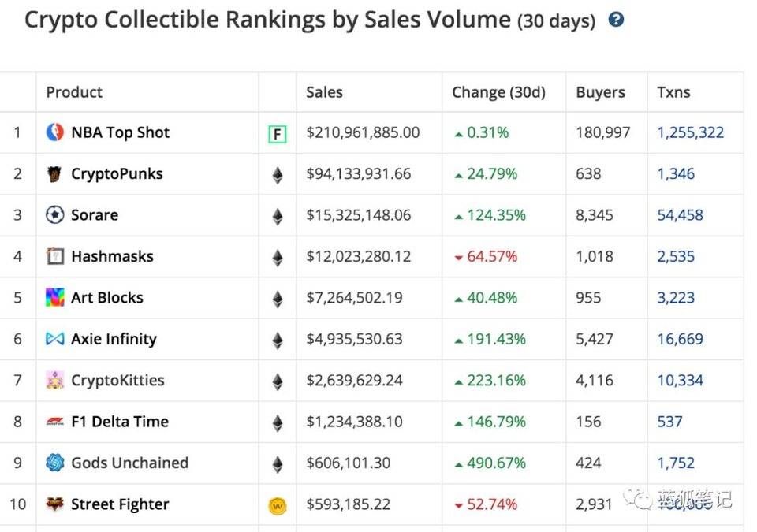Image resolution: width=757 pixels, height=532 pixels.
Task: Click the Art Blocks colorful icon
Action: (x=54, y=298)
